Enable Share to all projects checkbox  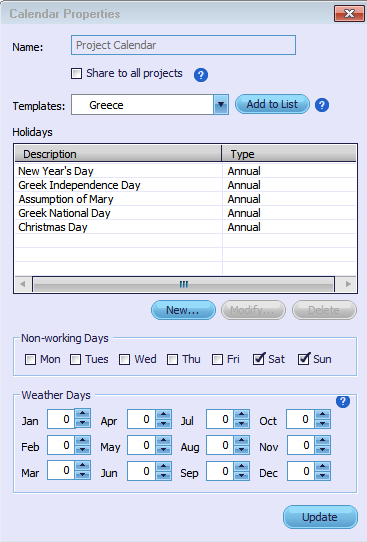point(76,74)
